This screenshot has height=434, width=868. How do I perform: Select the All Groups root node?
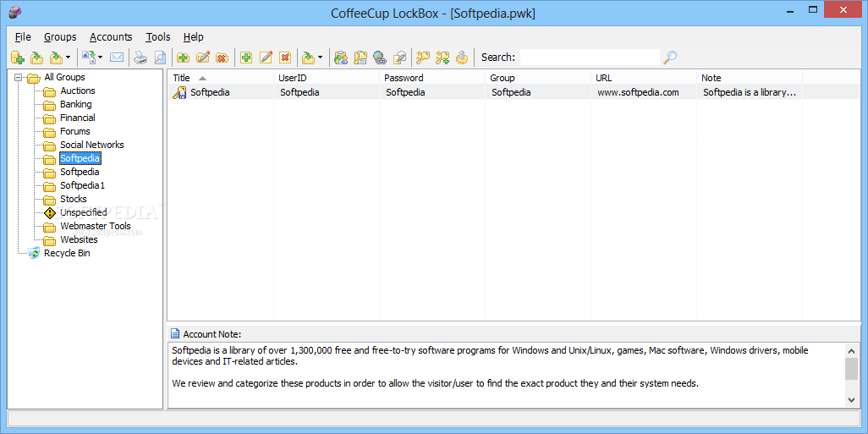(x=64, y=78)
